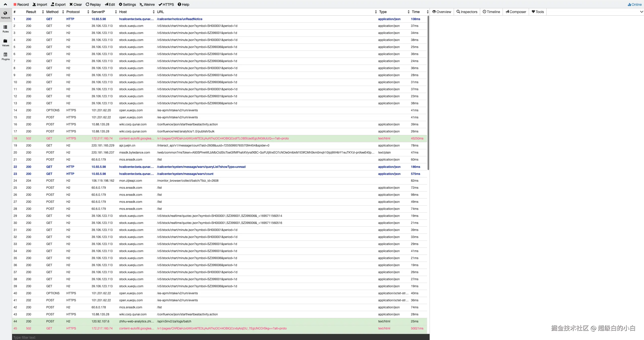Expand the chevron at right of tabs
Screen dimensions: 644x340
tap(641, 12)
